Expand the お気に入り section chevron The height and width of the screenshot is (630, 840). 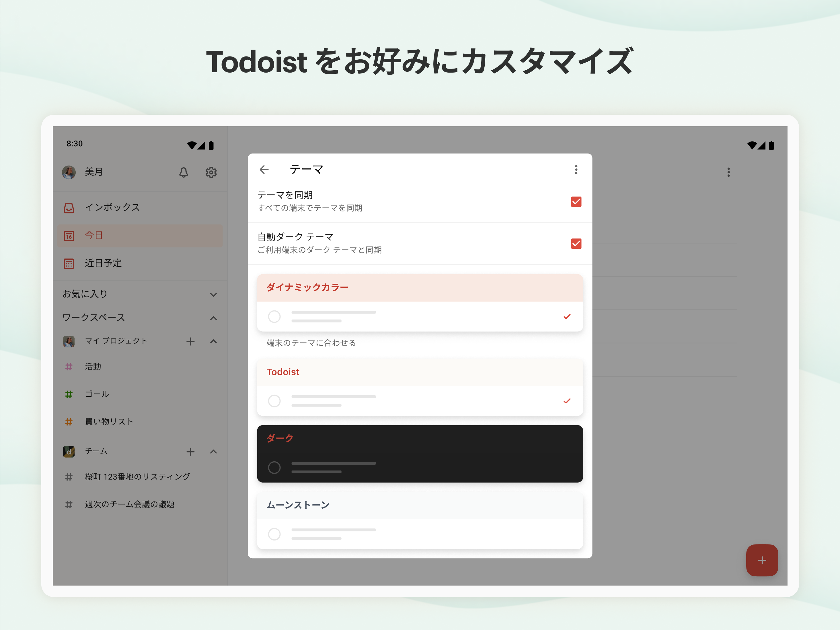[x=213, y=294]
